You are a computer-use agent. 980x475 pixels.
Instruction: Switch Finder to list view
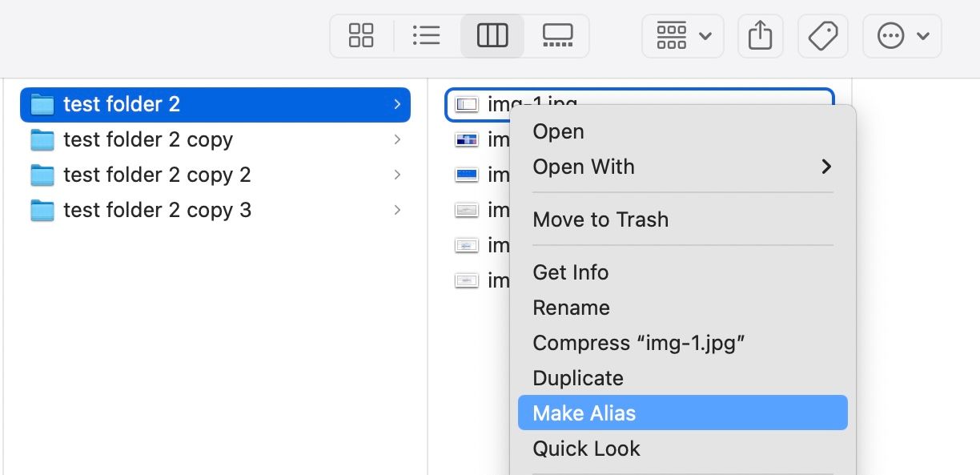pyautogui.click(x=426, y=35)
